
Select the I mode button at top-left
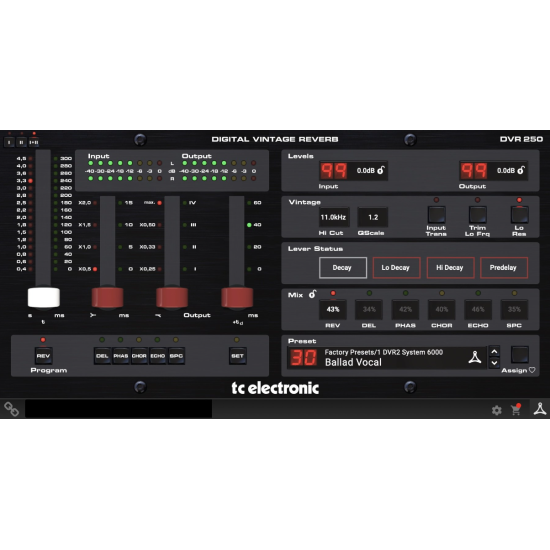point(9,142)
